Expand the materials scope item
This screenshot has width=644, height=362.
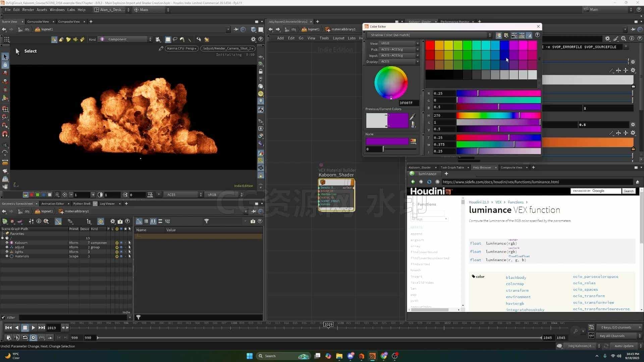[x=7, y=256]
